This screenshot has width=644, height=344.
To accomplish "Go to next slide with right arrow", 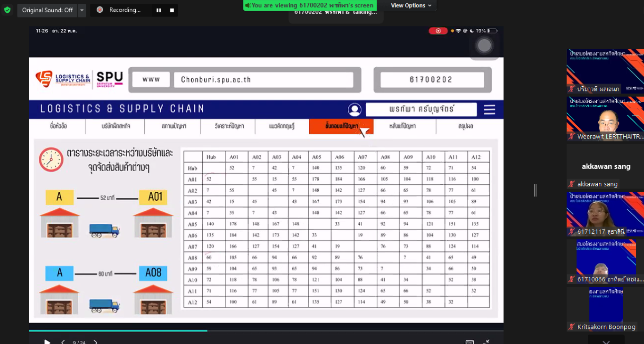I will tap(96, 342).
